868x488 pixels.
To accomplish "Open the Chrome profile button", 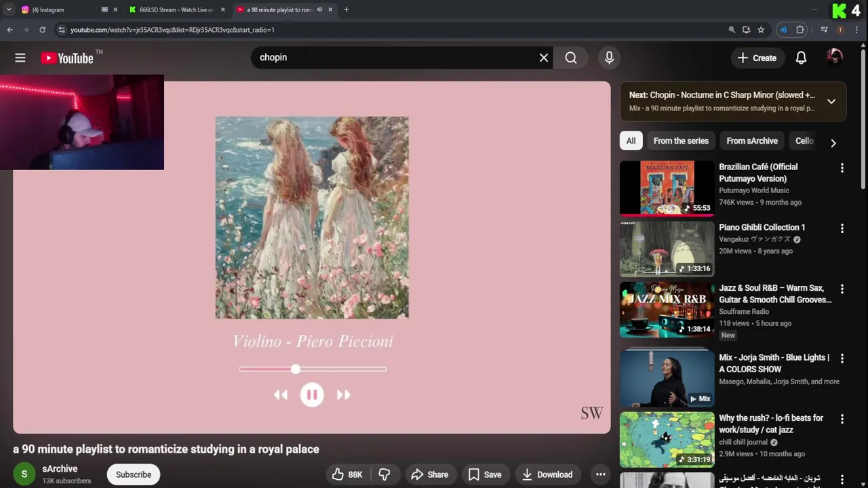I will [840, 30].
